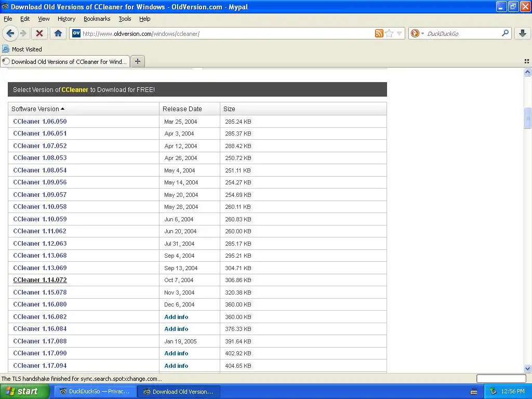The height and width of the screenshot is (399, 532).
Task: Click Add info for CCleaner 1.17.094
Action: point(176,366)
